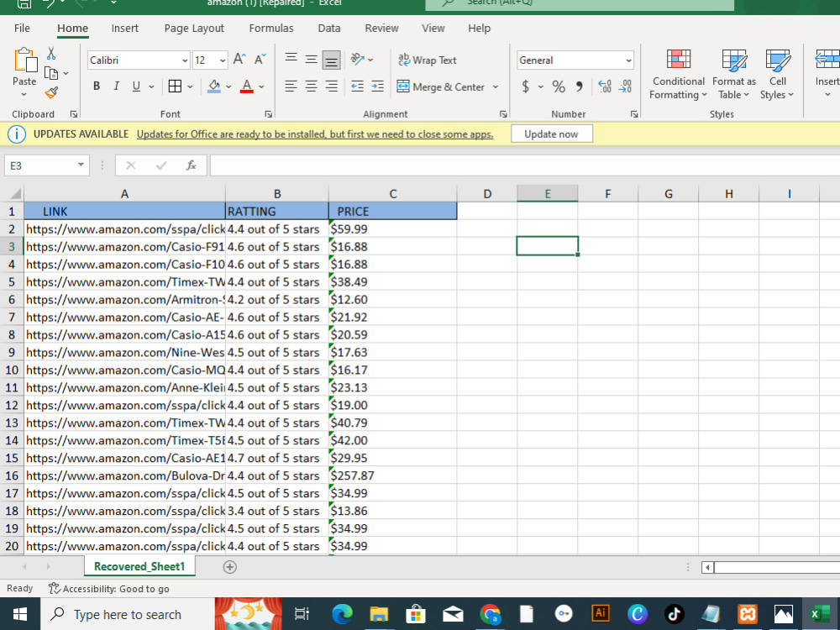
Task: Click the Type here to search box
Action: pos(128,614)
